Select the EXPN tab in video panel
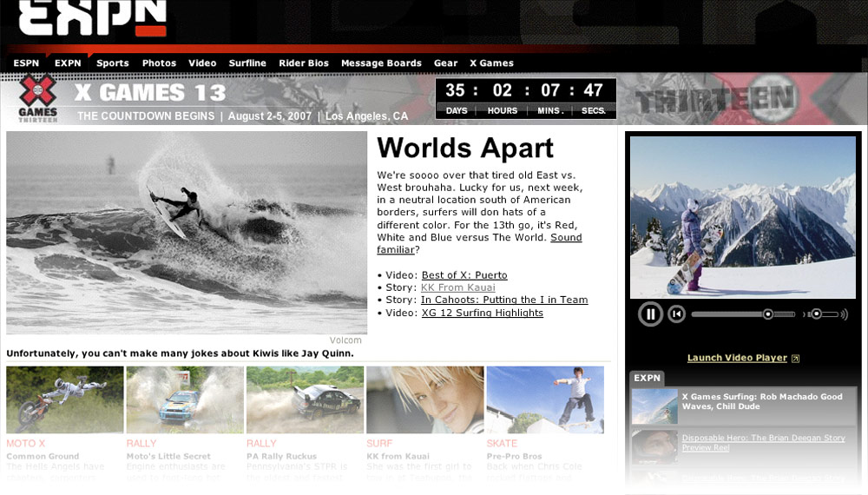Viewport: 868px width, 495px height. (x=647, y=378)
